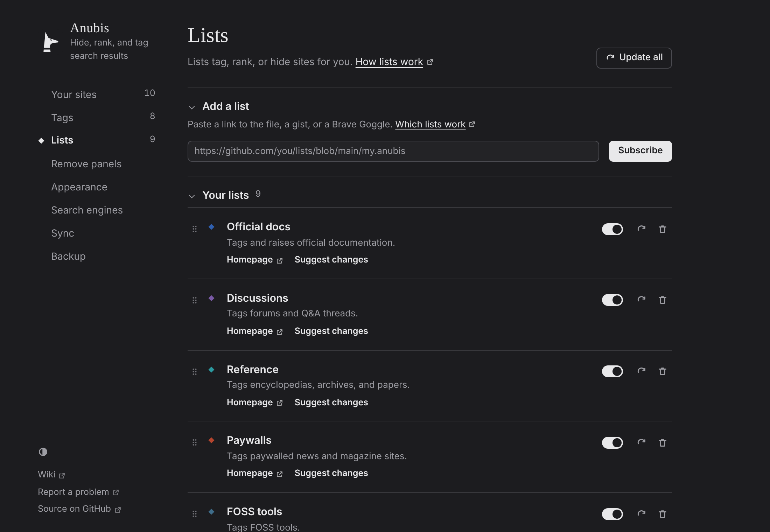
Task: Click the Anubis jackal logo
Action: click(x=50, y=42)
